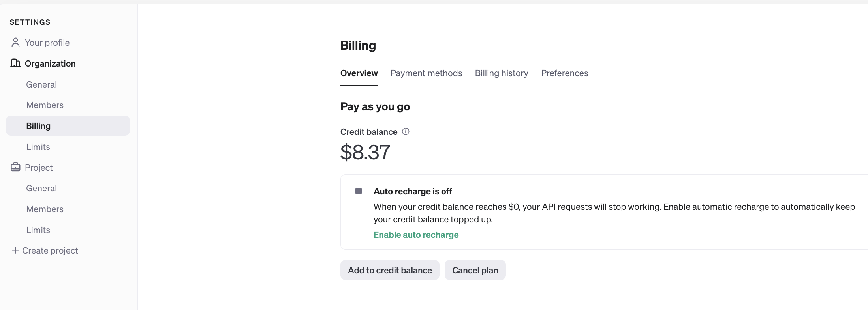The height and width of the screenshot is (310, 868).
Task: Open General under Project
Action: 41,188
